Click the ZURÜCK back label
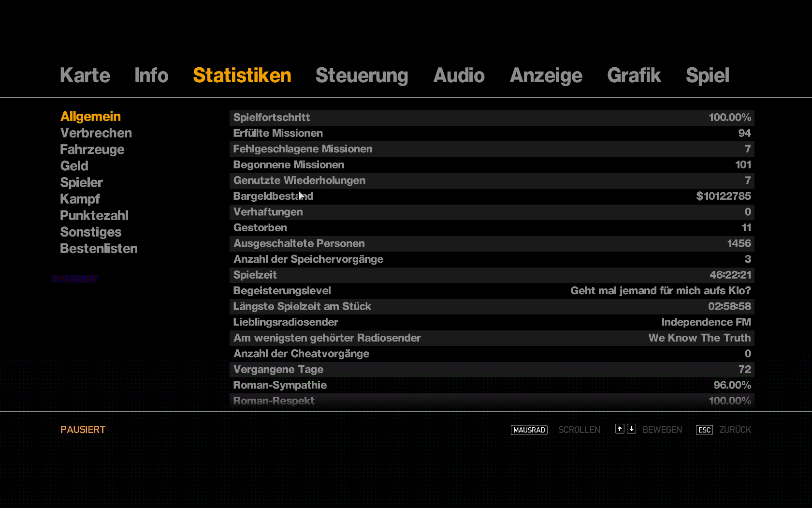 (735, 430)
